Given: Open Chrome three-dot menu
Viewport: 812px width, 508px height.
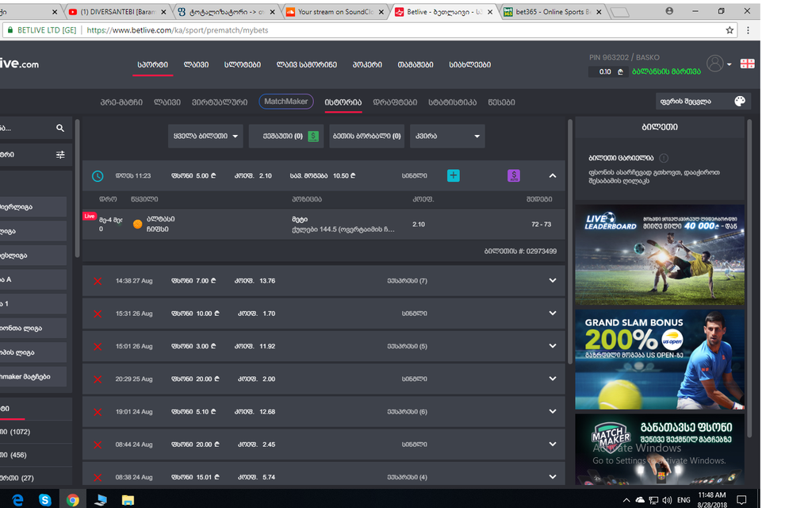Looking at the screenshot, I should 748,30.
